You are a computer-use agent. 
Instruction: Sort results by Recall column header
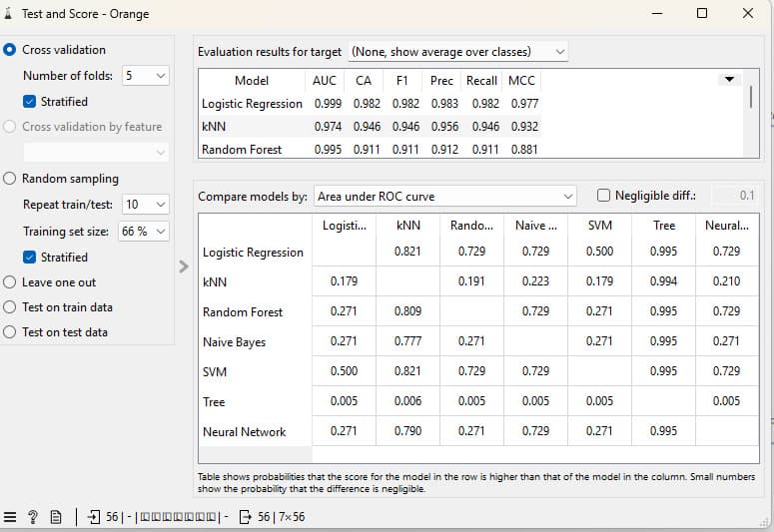[x=481, y=81]
